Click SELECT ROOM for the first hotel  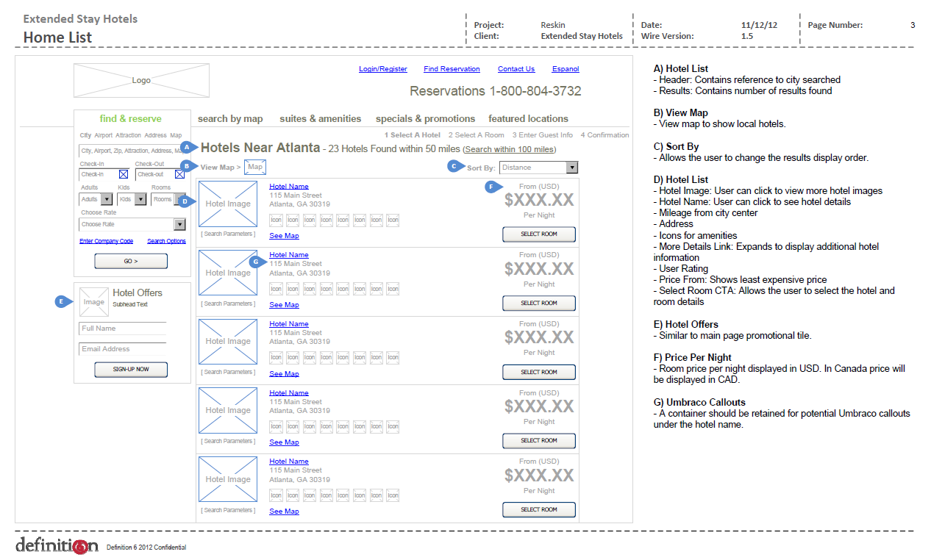pyautogui.click(x=539, y=234)
